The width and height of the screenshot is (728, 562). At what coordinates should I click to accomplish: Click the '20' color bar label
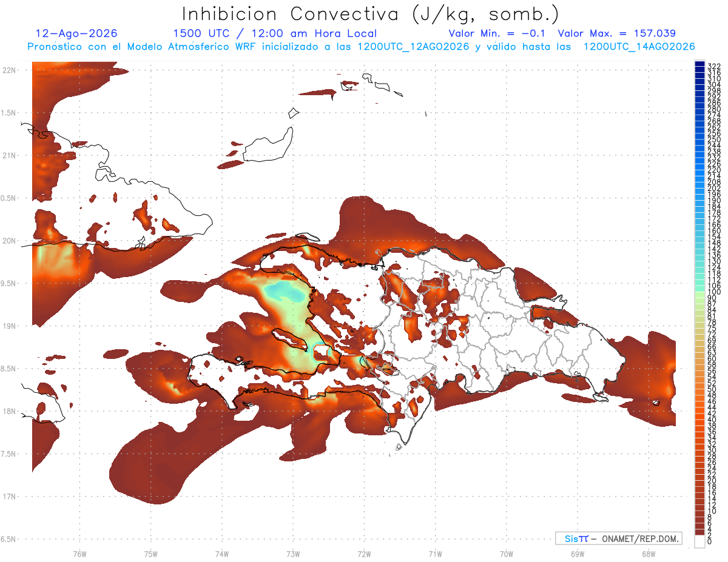712,481
